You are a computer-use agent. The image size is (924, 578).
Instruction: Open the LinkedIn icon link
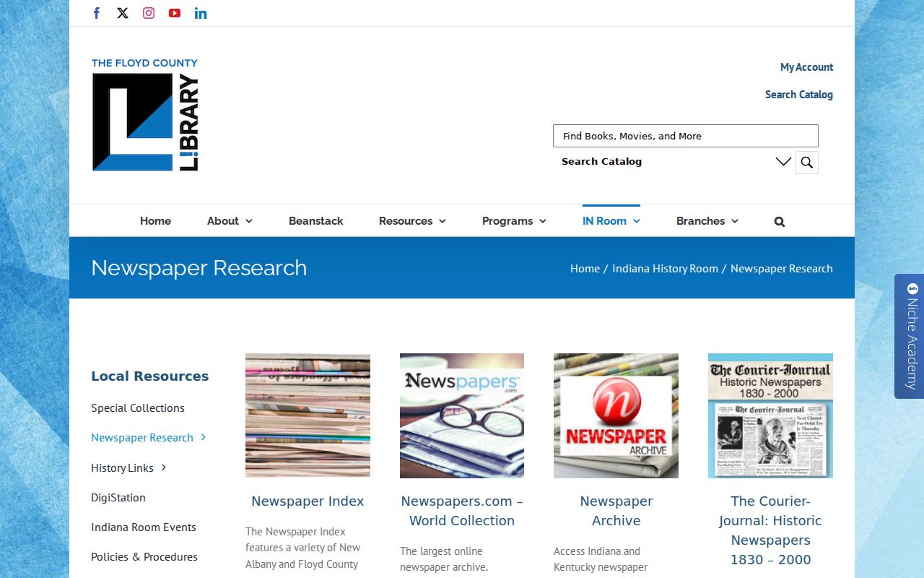[x=201, y=13]
